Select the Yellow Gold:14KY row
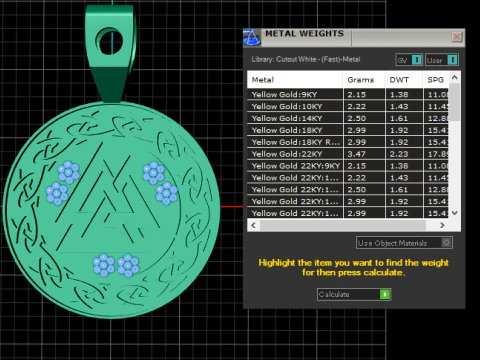Viewport: 480px width, 360px height. tap(348, 118)
